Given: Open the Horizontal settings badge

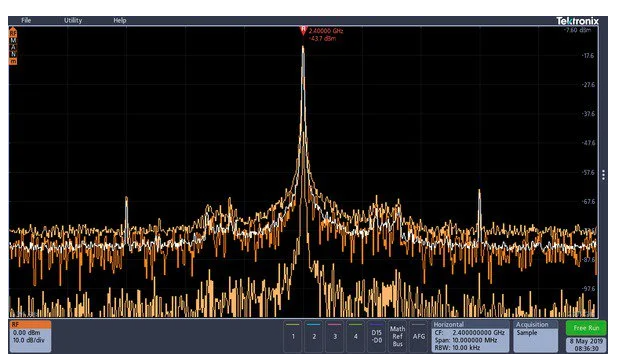Looking at the screenshot, I should pyautogui.click(x=471, y=336).
